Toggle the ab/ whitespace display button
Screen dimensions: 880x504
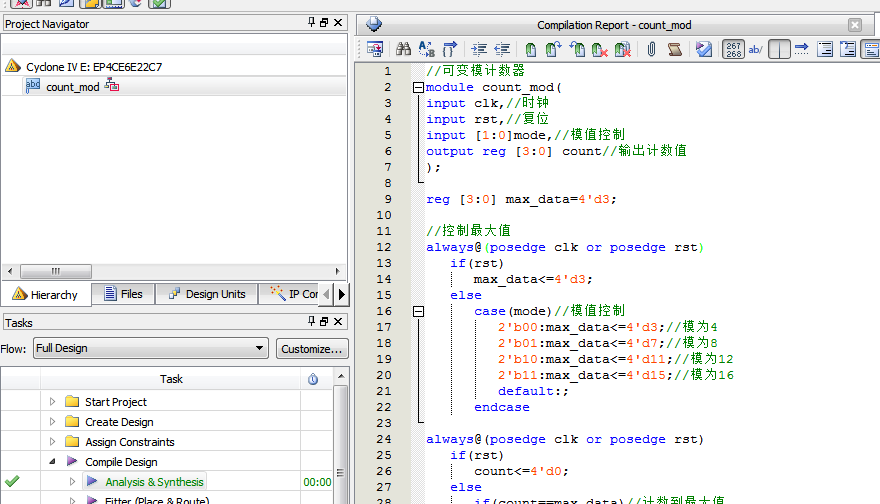pyautogui.click(x=756, y=49)
